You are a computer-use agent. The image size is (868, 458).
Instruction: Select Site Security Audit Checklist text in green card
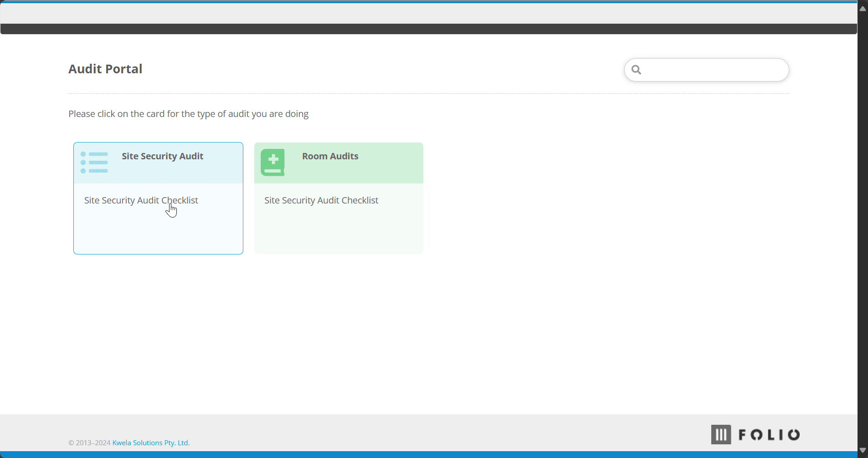pos(321,200)
